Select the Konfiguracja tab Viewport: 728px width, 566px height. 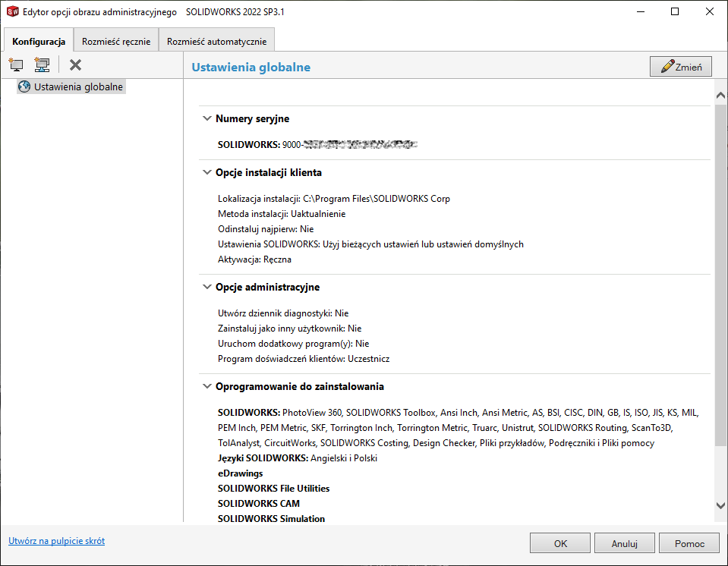38,41
